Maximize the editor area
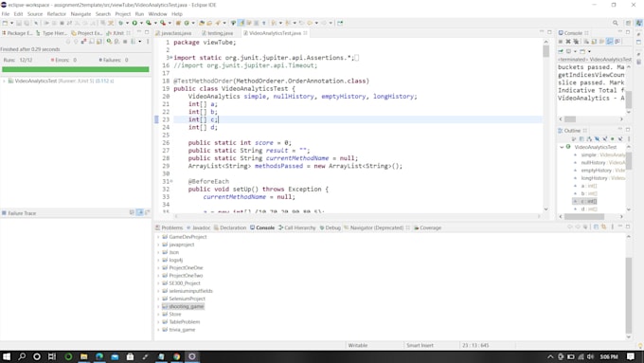The width and height of the screenshot is (644, 363). tap(549, 32)
